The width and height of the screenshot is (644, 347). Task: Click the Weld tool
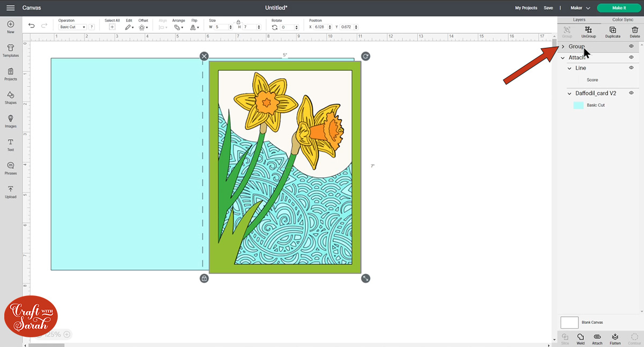581,338
